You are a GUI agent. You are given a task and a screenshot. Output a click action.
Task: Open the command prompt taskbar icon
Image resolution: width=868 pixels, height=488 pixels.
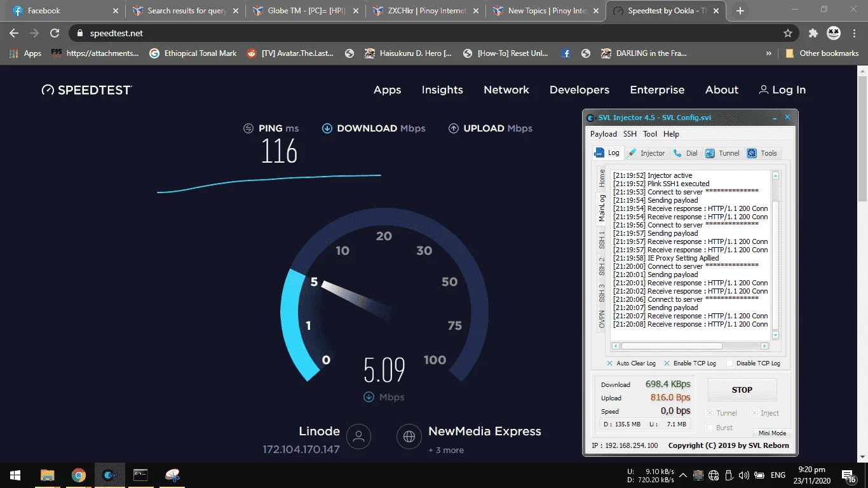coord(140,475)
